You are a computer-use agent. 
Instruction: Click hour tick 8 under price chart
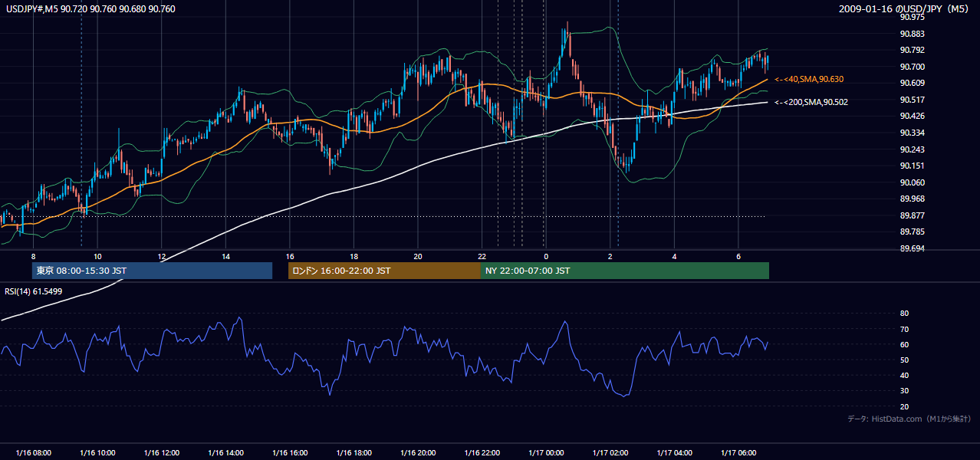(33, 255)
